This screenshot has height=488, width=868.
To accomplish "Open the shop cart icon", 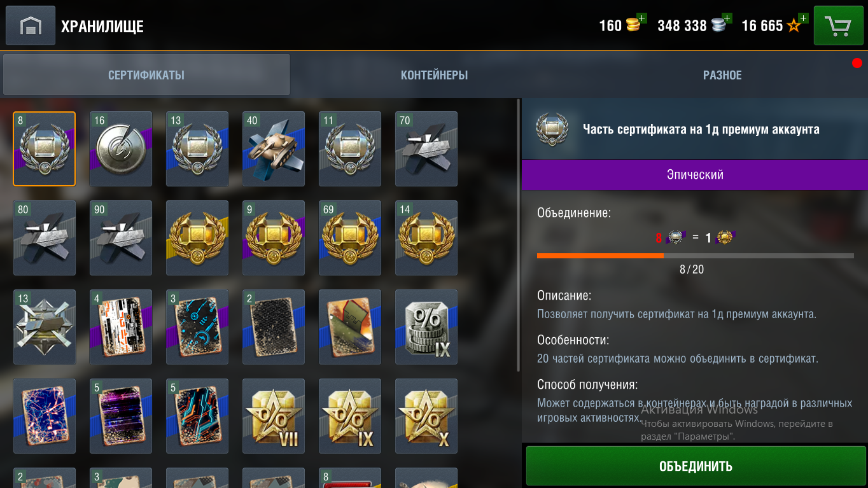I will click(838, 25).
